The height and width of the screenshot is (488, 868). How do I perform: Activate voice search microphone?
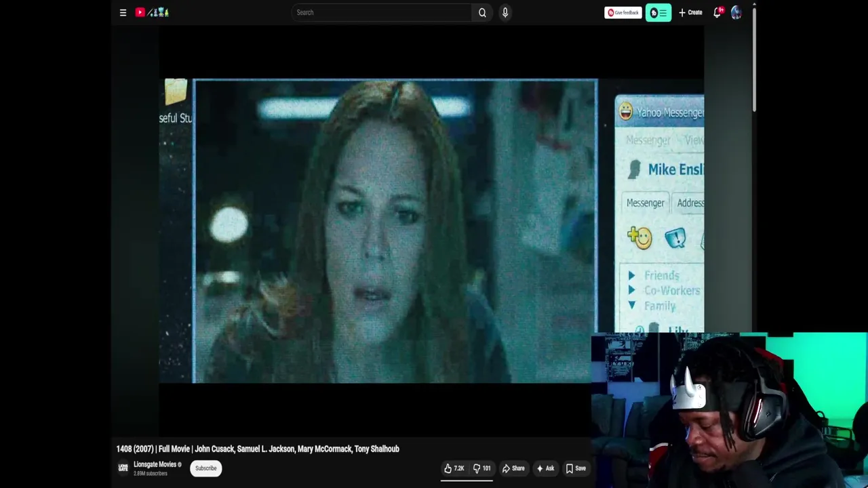point(505,12)
